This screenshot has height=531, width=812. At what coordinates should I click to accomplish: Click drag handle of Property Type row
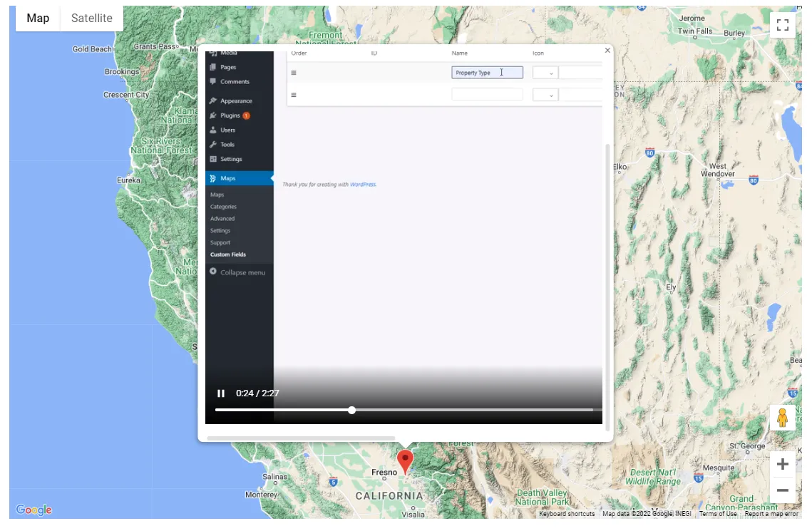pos(294,73)
